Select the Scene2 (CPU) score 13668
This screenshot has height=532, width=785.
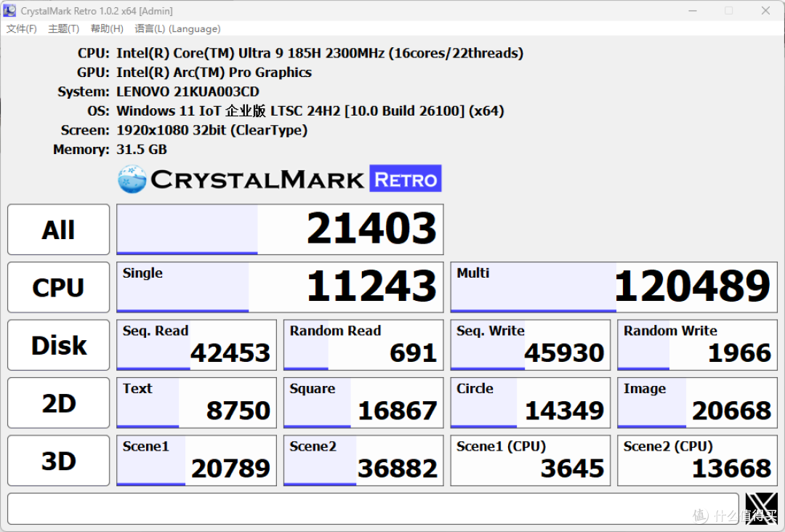click(x=697, y=461)
